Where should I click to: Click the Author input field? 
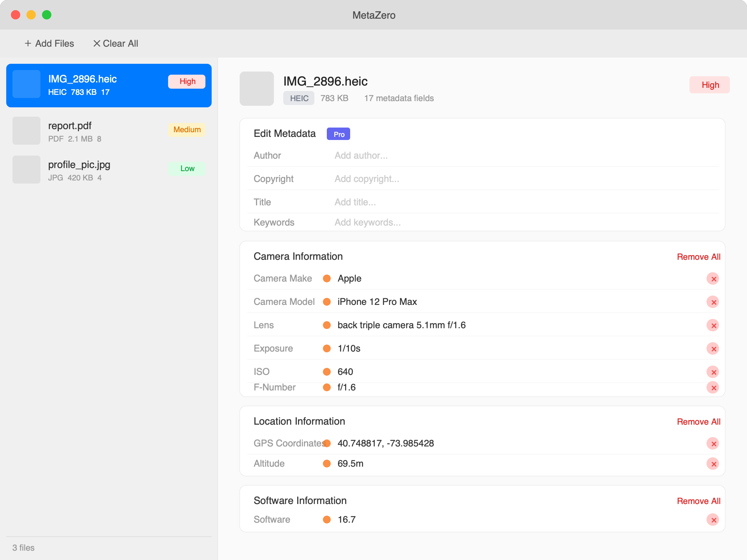526,156
